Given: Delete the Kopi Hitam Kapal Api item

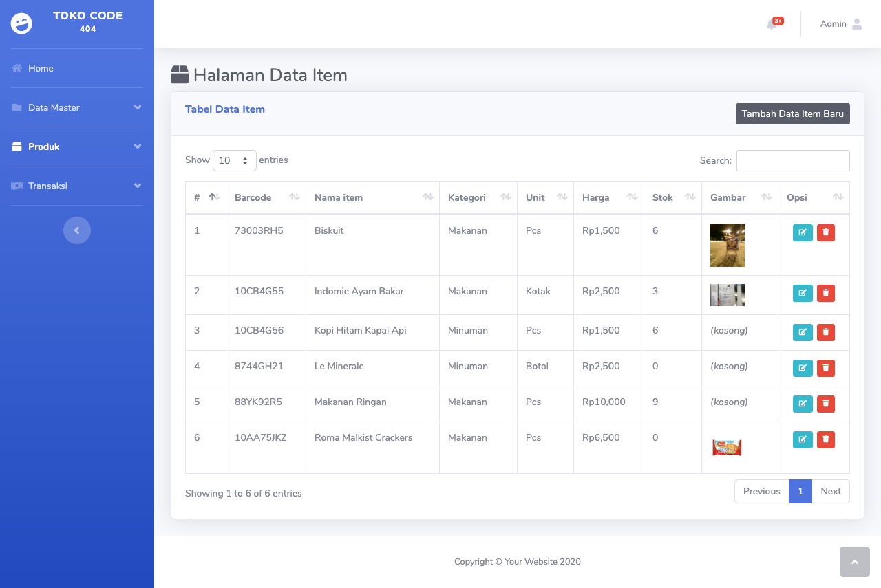Looking at the screenshot, I should point(826,332).
